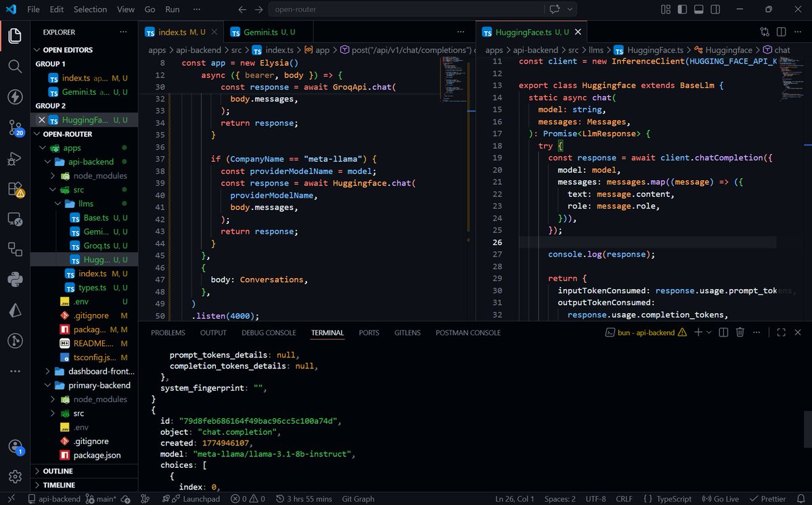The width and height of the screenshot is (812, 505).
Task: Go forward with the navigation arrow
Action: [259, 9]
